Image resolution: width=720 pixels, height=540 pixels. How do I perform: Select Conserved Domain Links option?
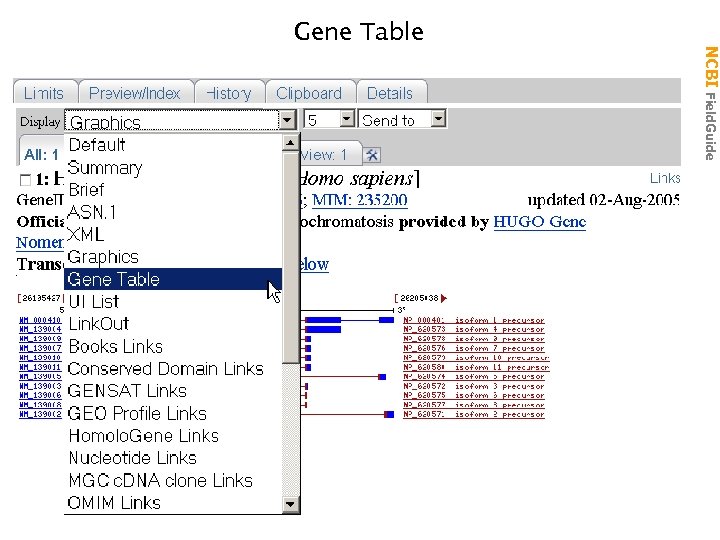pyautogui.click(x=165, y=368)
